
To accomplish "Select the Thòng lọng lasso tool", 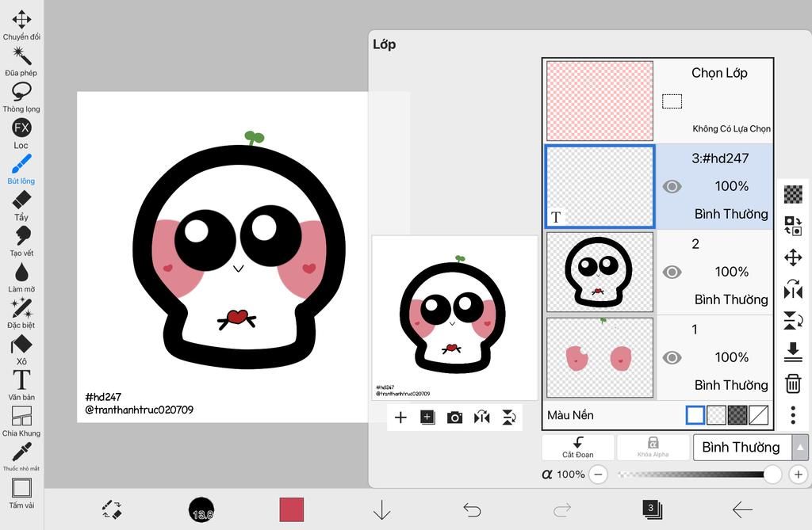I will (x=21, y=97).
